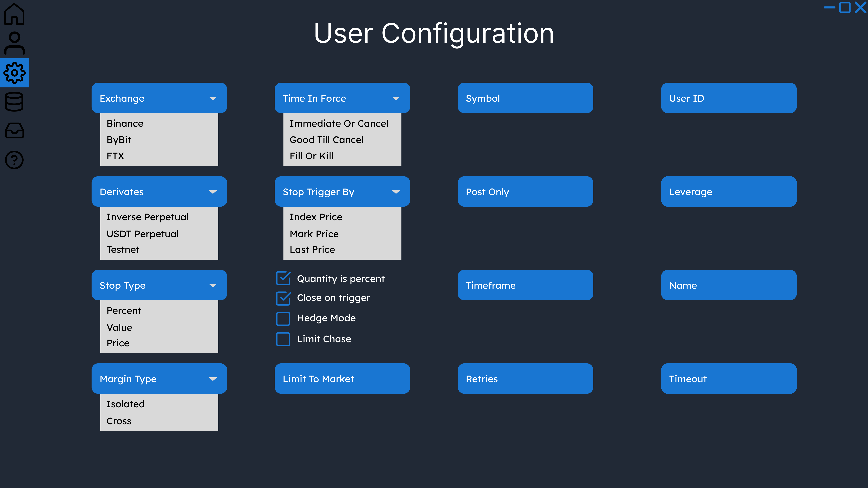The width and height of the screenshot is (868, 488).
Task: Expand the Margin Type dropdown
Action: tap(213, 379)
